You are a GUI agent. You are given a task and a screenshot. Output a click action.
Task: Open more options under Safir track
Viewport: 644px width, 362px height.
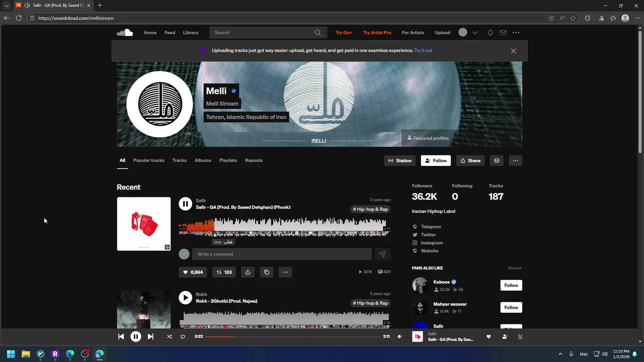[285, 272]
